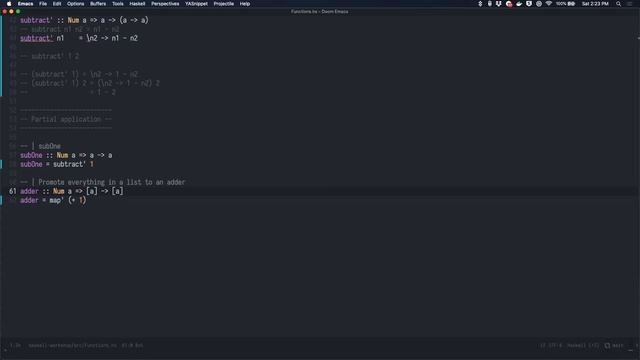Click subtract' in the subOne definition
The width and height of the screenshot is (640, 360).
[69, 164]
